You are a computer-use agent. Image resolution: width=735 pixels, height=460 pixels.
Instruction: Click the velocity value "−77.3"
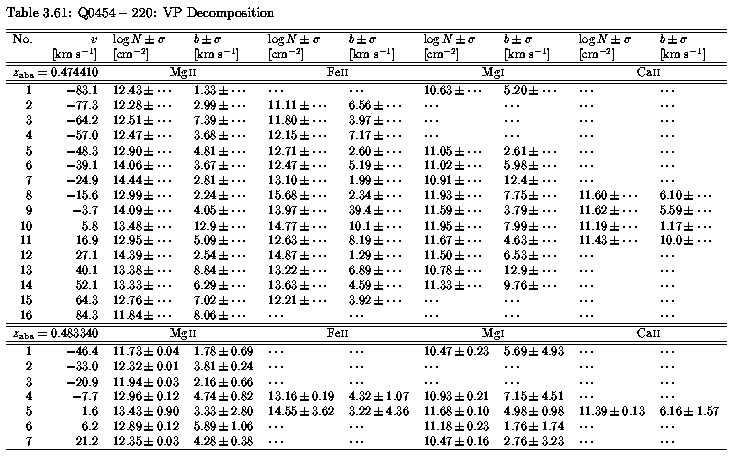pos(82,105)
